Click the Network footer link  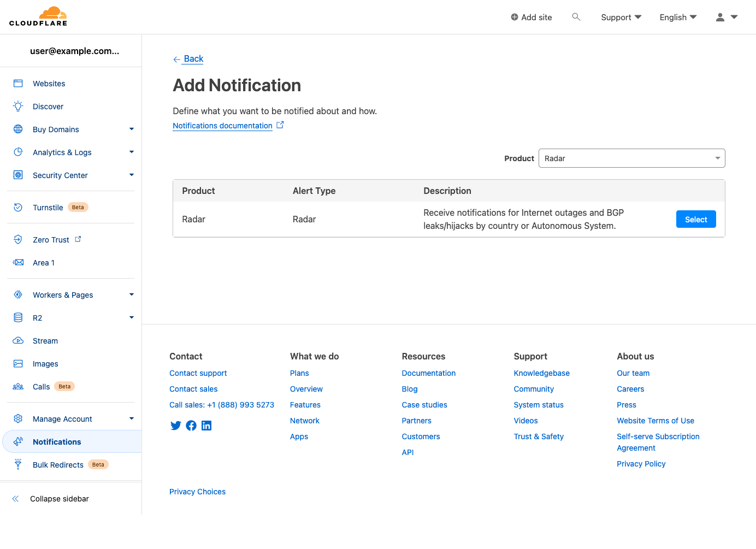pyautogui.click(x=305, y=421)
